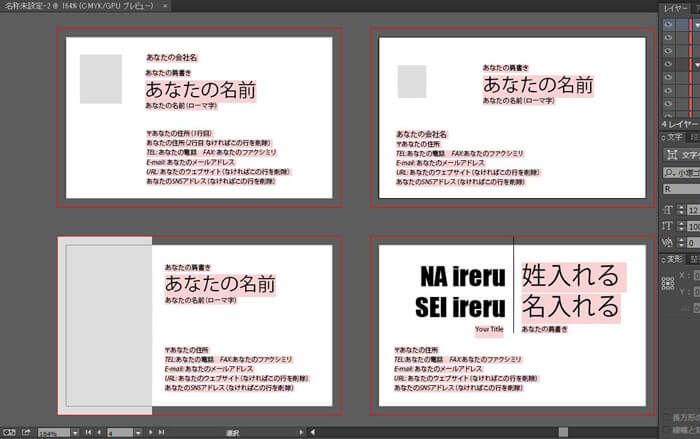
Task: Select the あなたの住所(1行目) text line
Action: coord(179,133)
